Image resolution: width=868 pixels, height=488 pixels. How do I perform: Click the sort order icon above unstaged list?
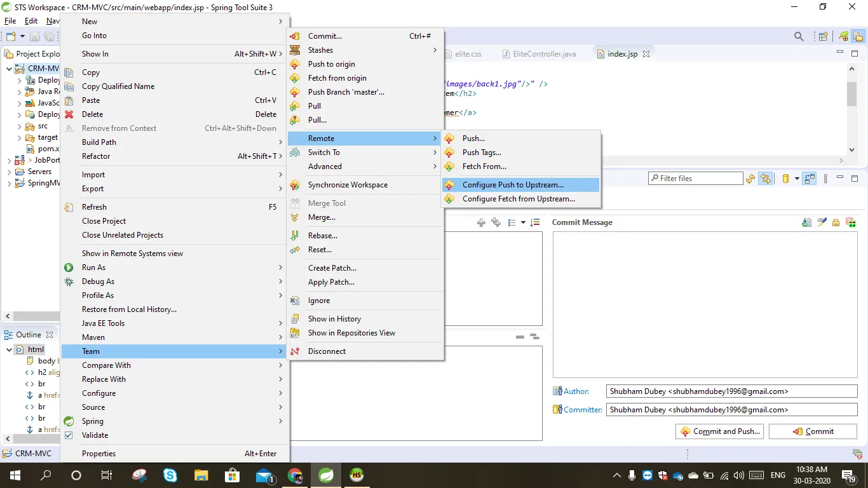(535, 222)
